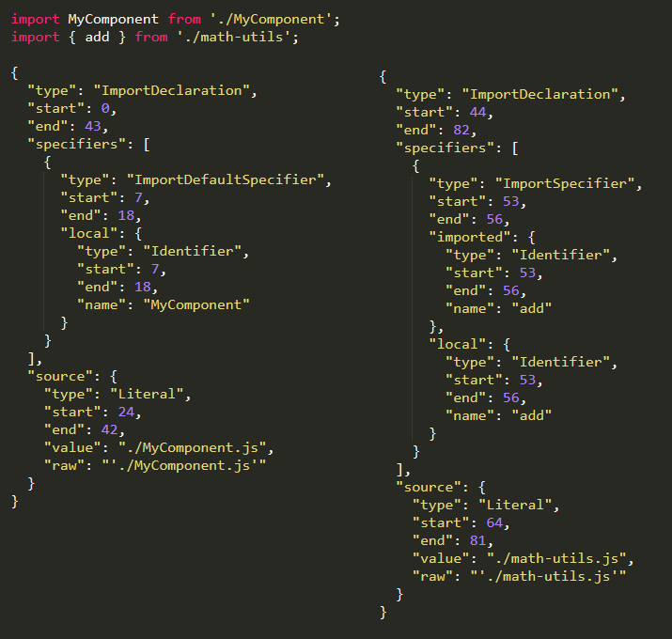
Task: Click the second 'from' keyword
Action: (x=151, y=38)
